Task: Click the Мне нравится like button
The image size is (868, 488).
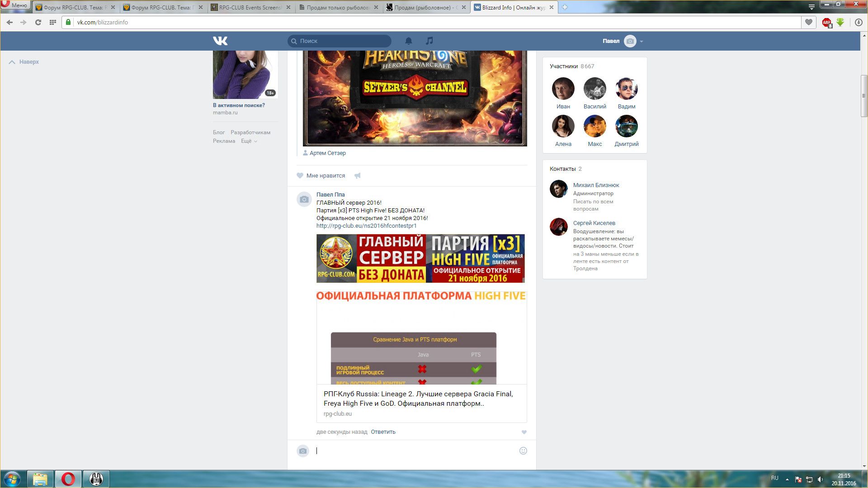Action: [x=321, y=175]
